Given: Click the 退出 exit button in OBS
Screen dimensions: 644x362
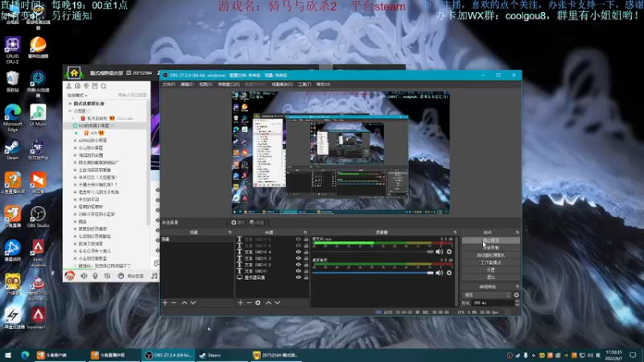Looking at the screenshot, I should point(490,277).
